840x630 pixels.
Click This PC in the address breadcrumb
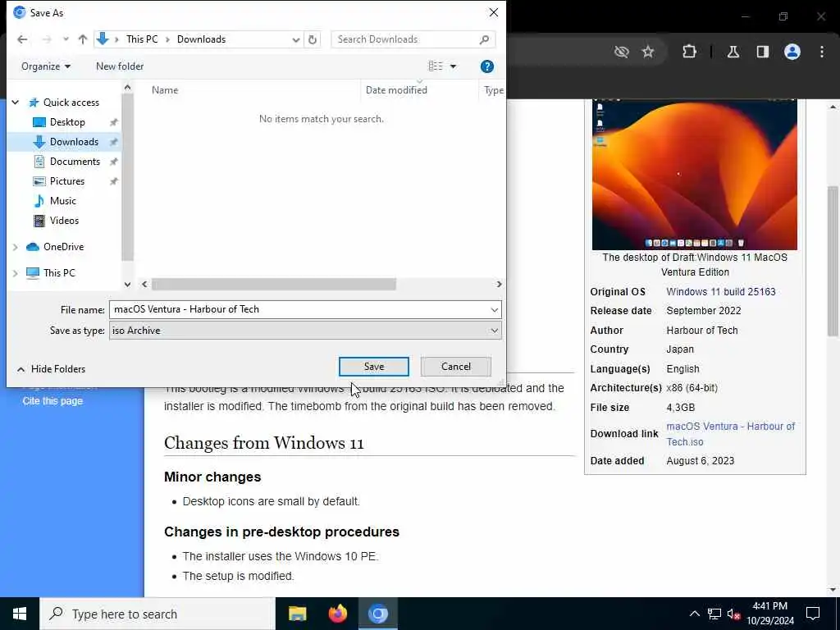pyautogui.click(x=142, y=39)
